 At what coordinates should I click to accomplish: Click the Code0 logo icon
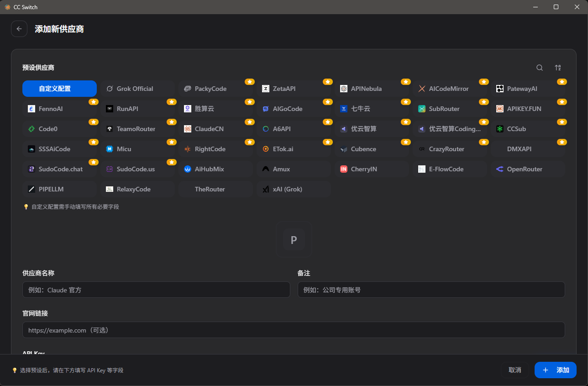point(31,129)
